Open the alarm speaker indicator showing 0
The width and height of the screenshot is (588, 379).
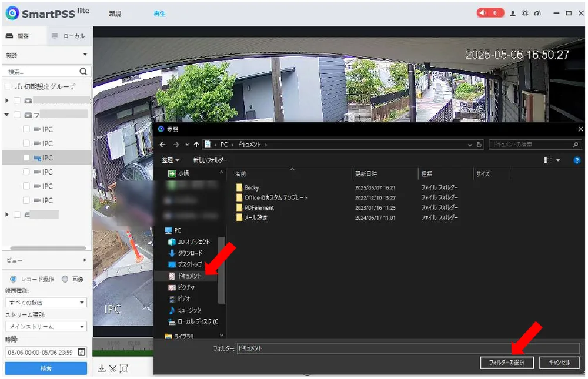[x=490, y=13]
